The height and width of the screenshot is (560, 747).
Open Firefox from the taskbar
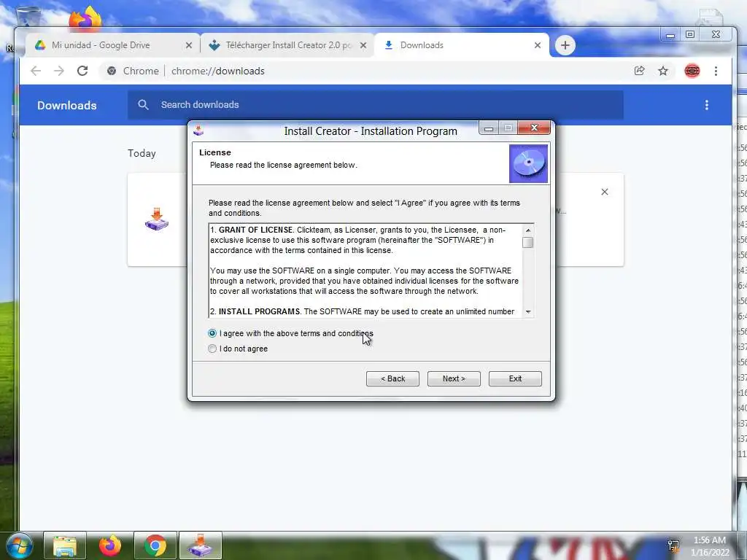point(110,546)
